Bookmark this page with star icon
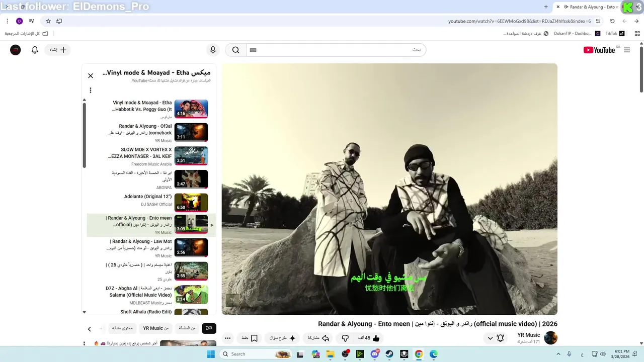The height and width of the screenshot is (362, 644). tap(48, 21)
